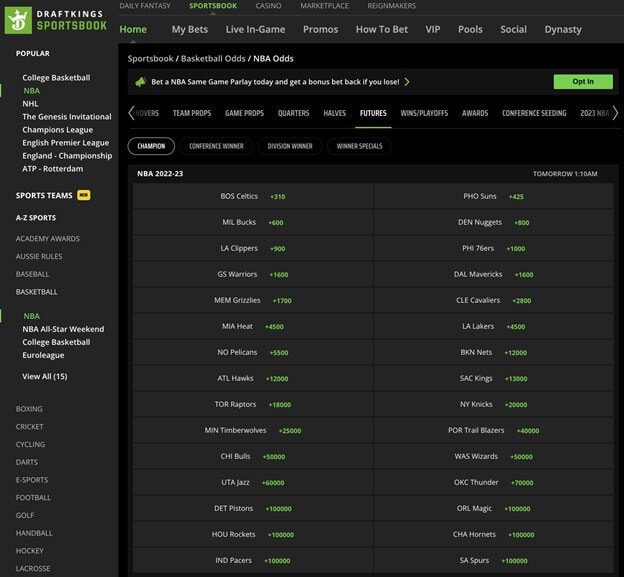Click Basketball Odds in the breadcrumb
Viewport: 624px width, 577px height.
point(213,58)
